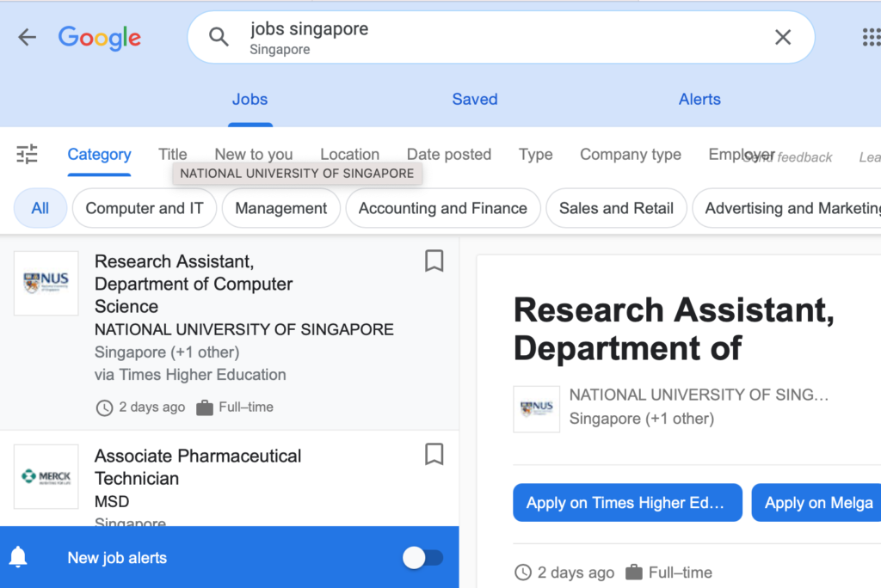Switch to the Alerts tab
Image resolution: width=881 pixels, height=588 pixels.
click(699, 100)
